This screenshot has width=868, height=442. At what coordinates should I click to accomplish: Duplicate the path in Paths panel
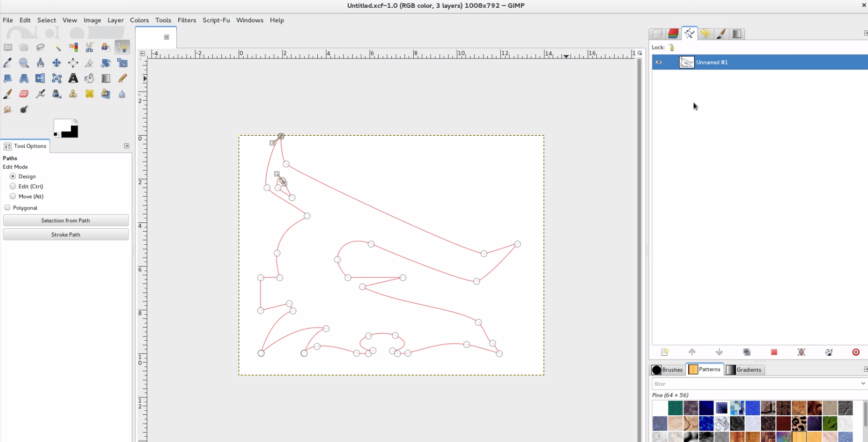746,352
